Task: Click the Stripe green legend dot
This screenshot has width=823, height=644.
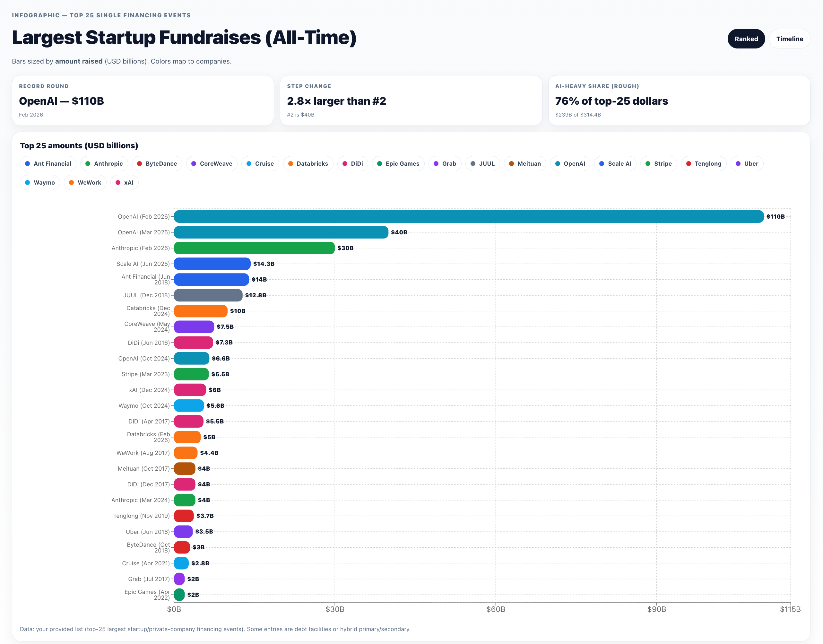Action: [648, 164]
